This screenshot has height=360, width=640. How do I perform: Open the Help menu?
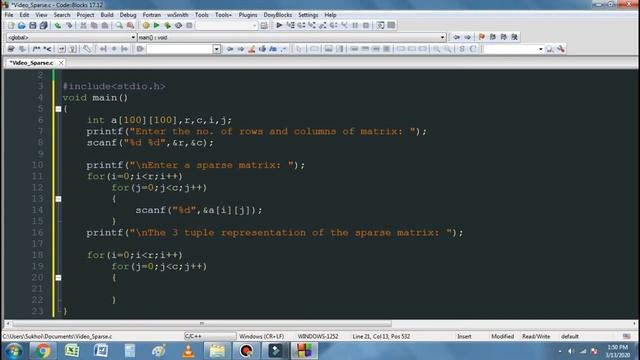pos(330,15)
